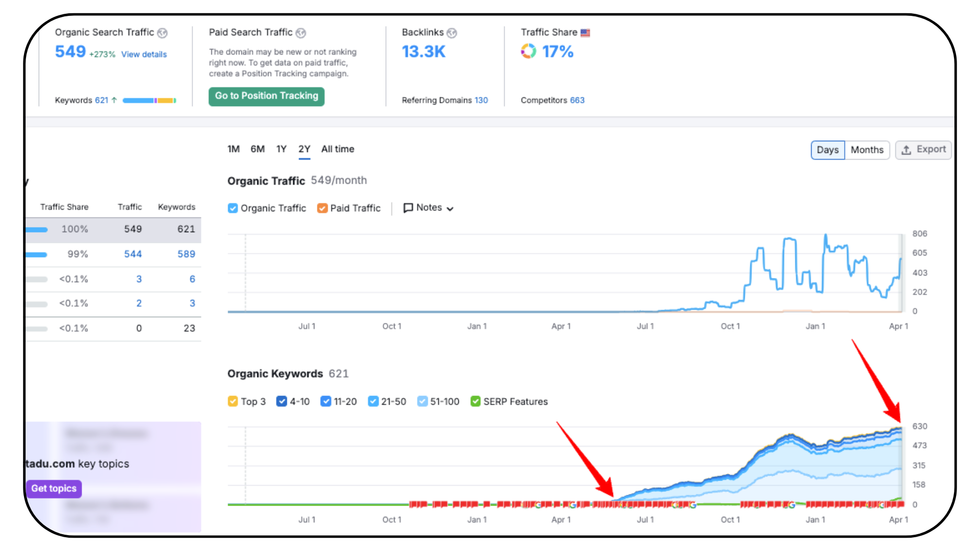Select the 1Y time range tab
The height and width of the screenshot is (551, 980).
[281, 149]
